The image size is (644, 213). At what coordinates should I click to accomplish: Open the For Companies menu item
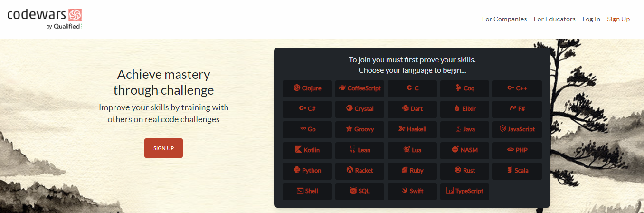(504, 19)
